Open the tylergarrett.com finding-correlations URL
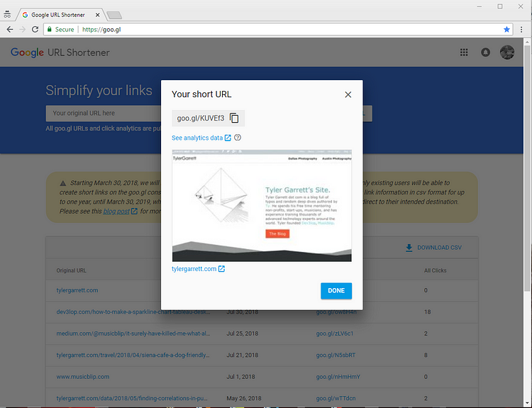 132,398
